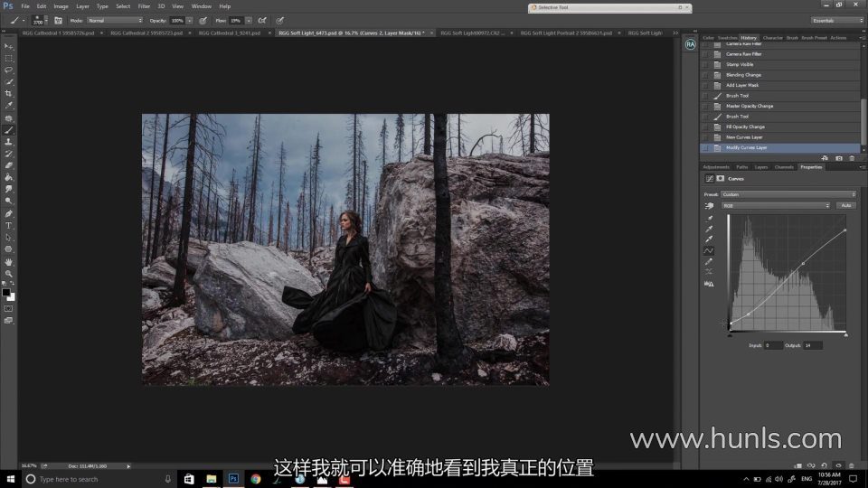Create new document from current history state

(x=825, y=158)
